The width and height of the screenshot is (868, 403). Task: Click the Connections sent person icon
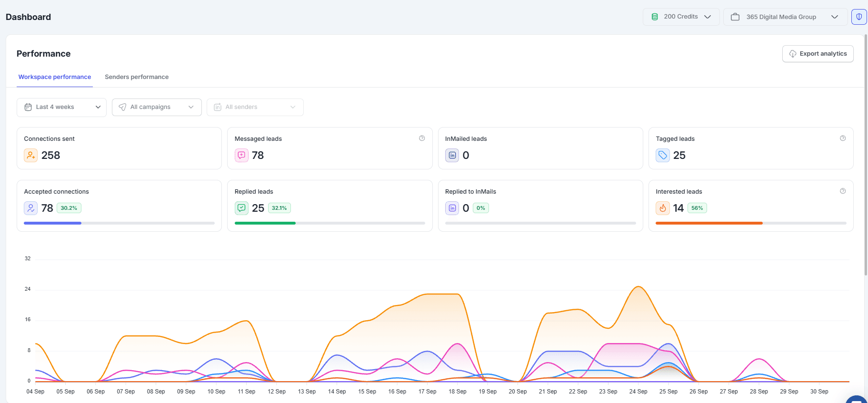tap(31, 155)
